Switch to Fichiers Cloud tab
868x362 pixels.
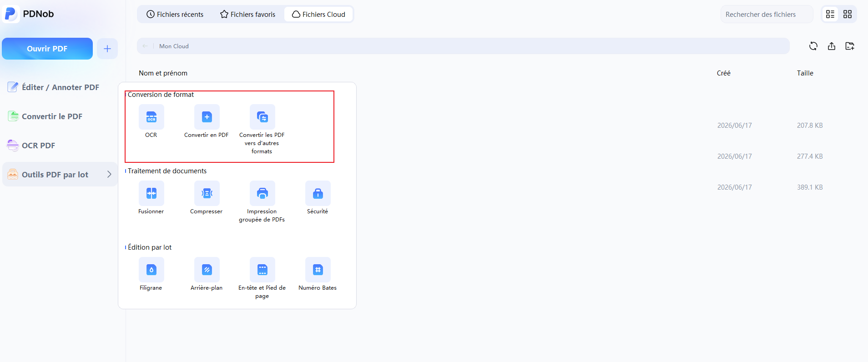pyautogui.click(x=318, y=15)
